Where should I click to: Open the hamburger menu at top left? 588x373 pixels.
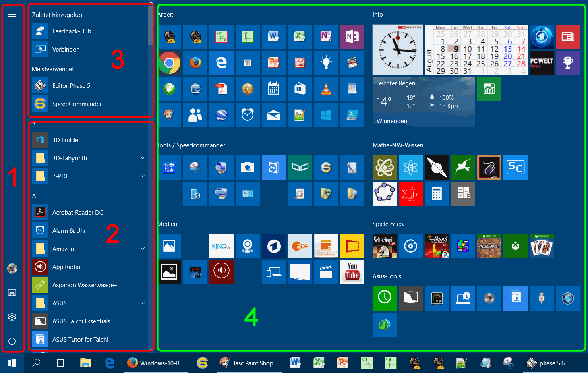click(12, 15)
